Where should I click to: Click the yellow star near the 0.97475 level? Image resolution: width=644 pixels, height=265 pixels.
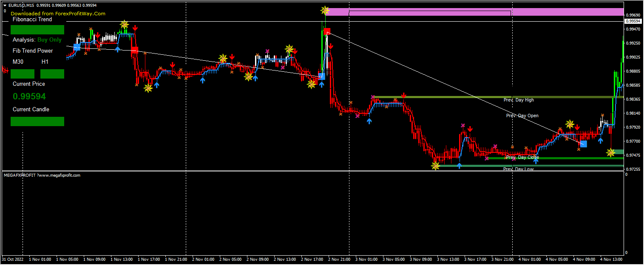coord(610,153)
